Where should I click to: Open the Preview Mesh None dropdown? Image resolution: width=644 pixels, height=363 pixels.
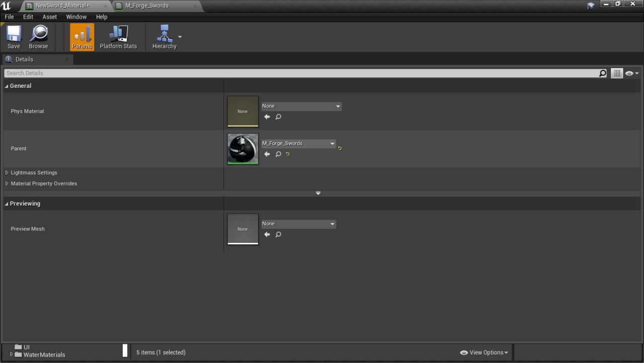pyautogui.click(x=298, y=224)
